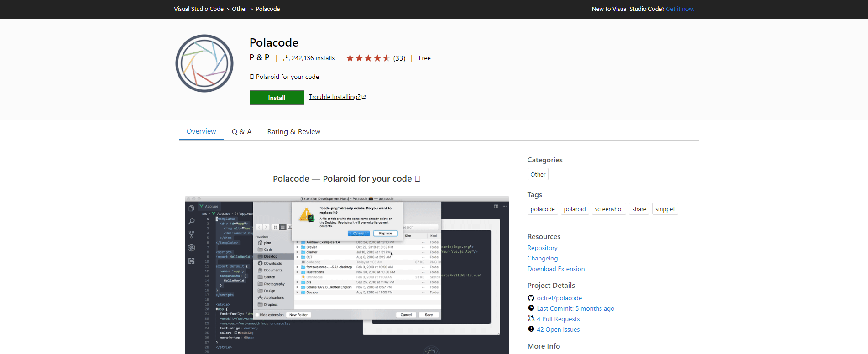Switch to the Q & A tab
868x354 pixels.
point(242,132)
